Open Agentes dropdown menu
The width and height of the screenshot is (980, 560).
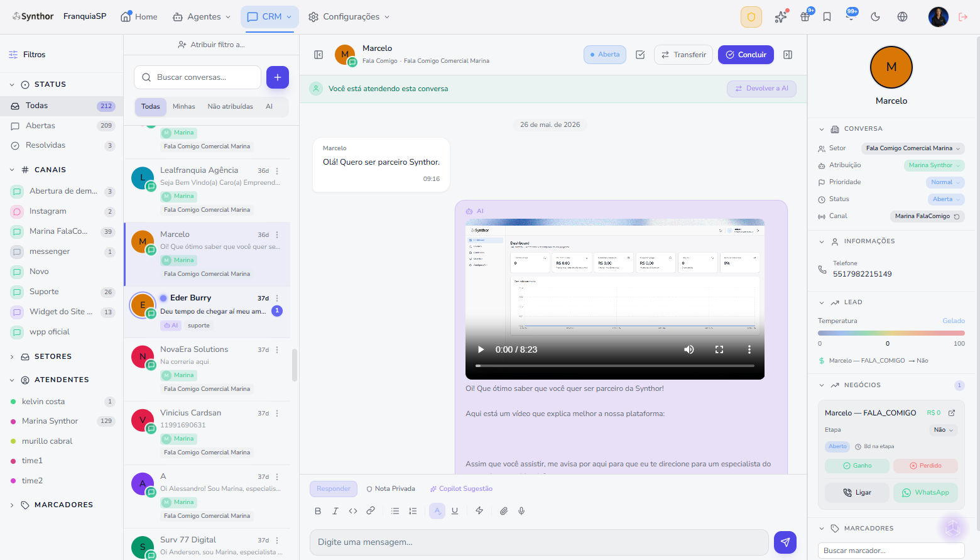click(202, 17)
